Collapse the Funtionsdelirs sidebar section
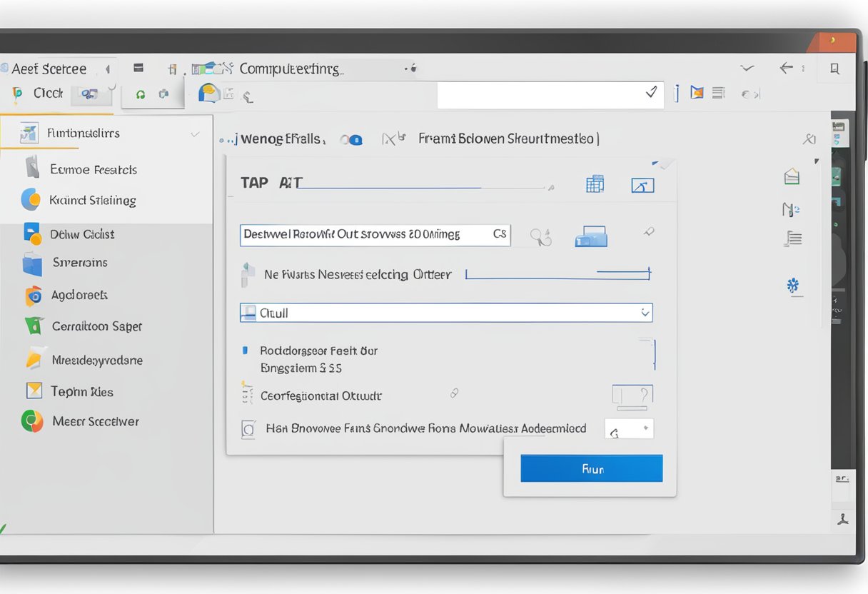This screenshot has width=868, height=594. coord(195,133)
